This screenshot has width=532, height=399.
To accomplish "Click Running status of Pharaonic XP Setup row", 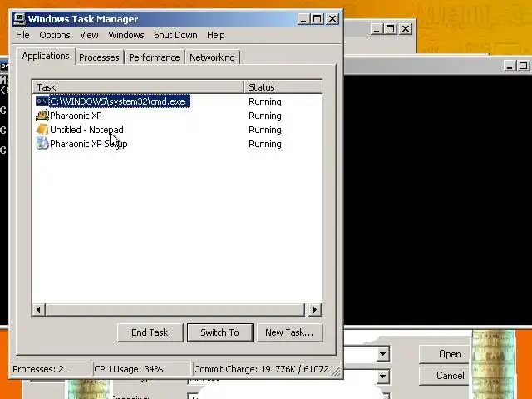I will pos(265,144).
